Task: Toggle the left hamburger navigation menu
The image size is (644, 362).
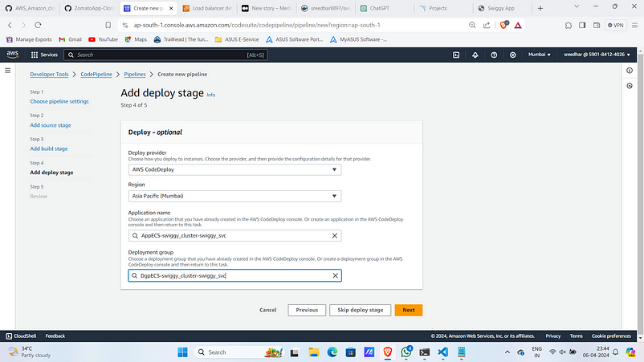Action: coord(8,71)
